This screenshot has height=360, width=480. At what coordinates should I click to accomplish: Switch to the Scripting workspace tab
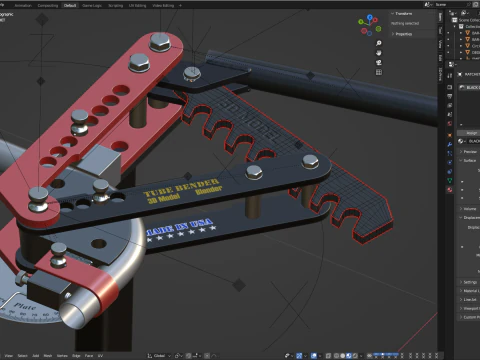tap(115, 5)
